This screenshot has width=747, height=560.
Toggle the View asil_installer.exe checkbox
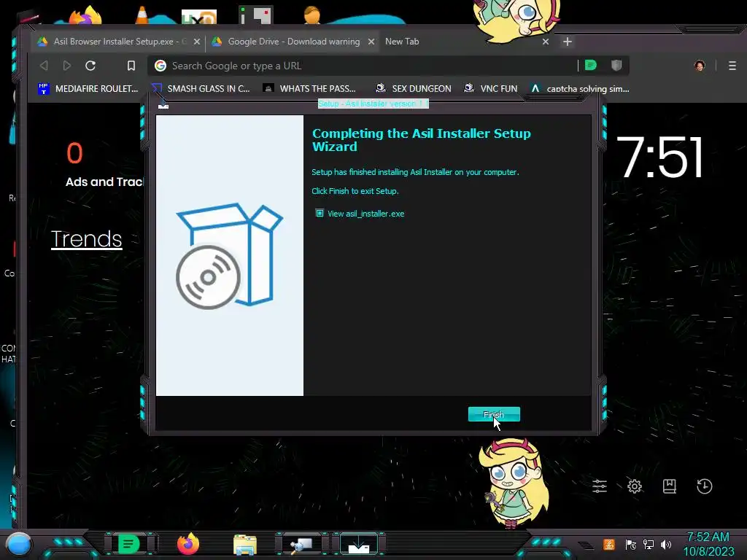pos(320,213)
